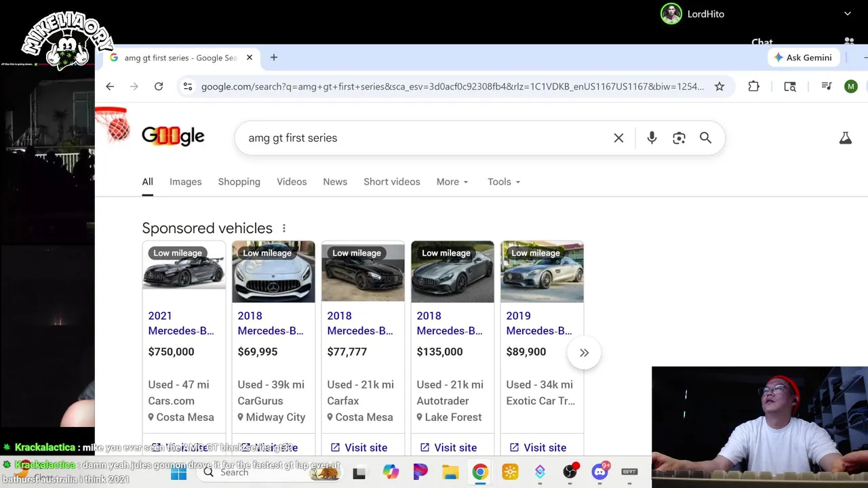Search by image with the Lens icon

point(679,138)
